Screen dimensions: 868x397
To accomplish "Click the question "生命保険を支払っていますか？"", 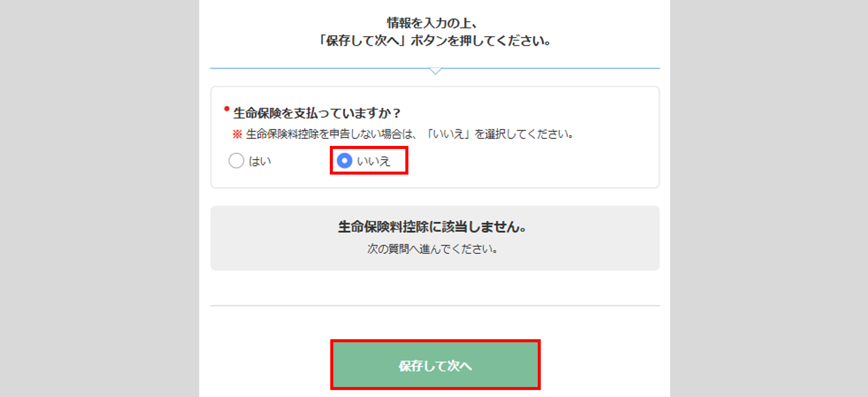I will (x=317, y=113).
